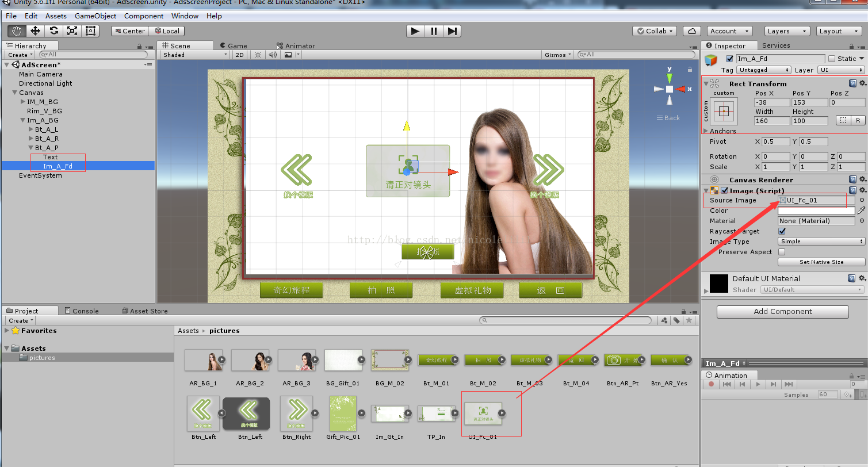Switch to the Console tab
This screenshot has width=868, height=467.
tap(81, 311)
